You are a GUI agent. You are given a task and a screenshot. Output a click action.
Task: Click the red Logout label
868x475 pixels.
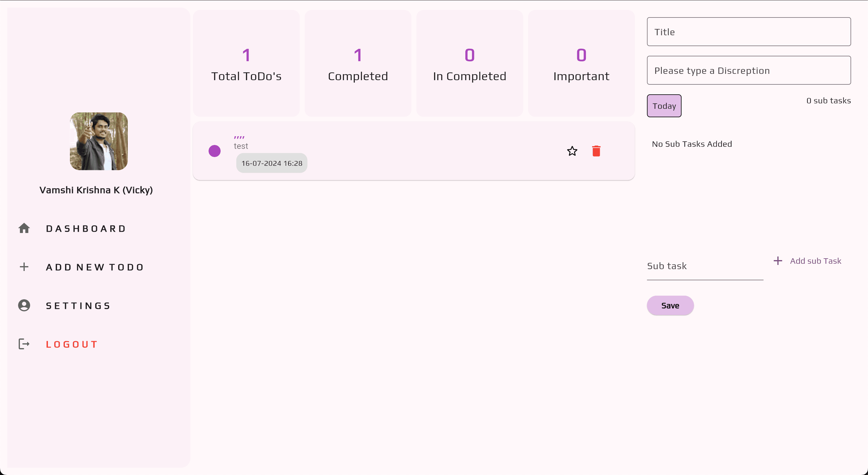pos(72,344)
